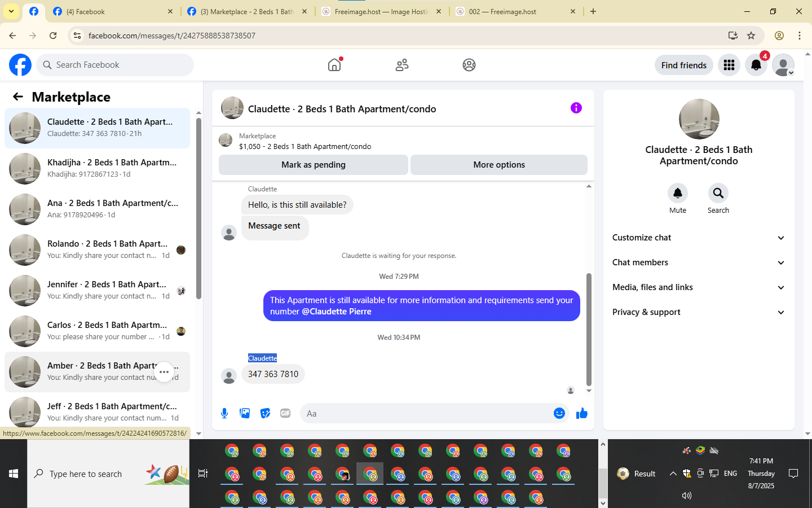Click More options button
This screenshot has height=508, width=812.
pos(499,165)
